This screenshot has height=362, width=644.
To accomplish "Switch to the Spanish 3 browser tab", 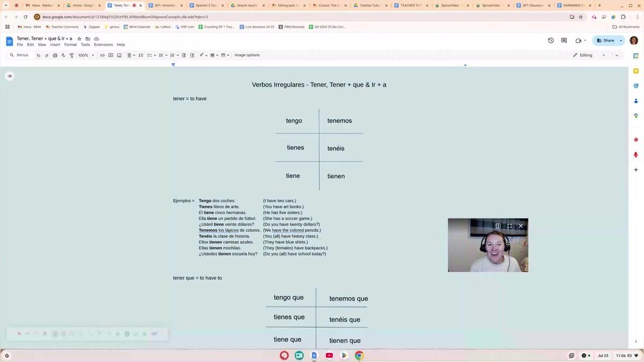I will [208, 5].
